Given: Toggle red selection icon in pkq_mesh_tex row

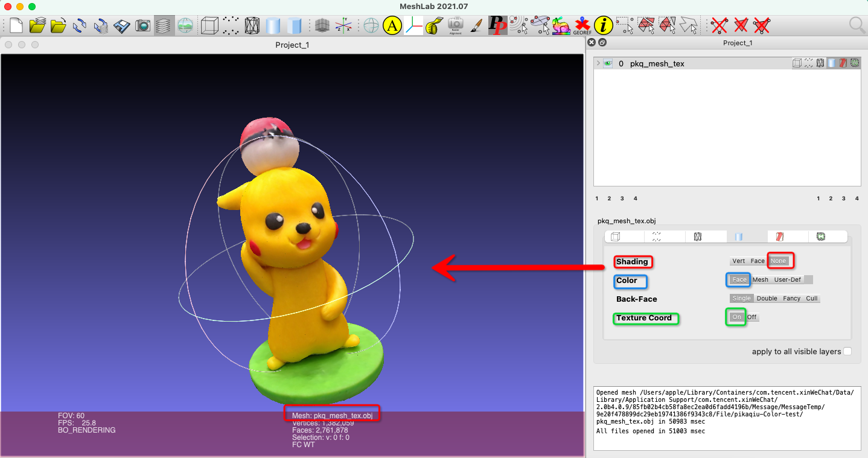Looking at the screenshot, I should point(843,63).
